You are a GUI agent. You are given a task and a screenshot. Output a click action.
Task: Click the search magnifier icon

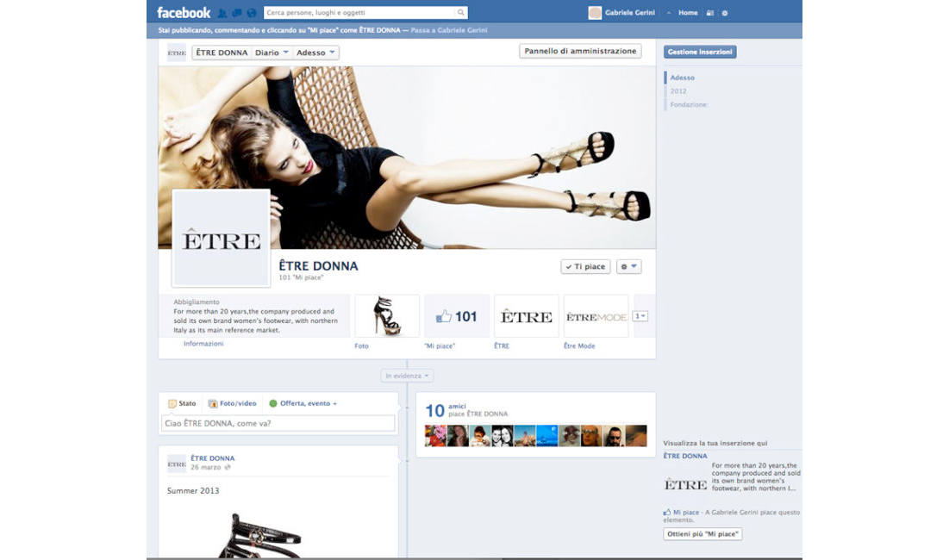click(x=460, y=12)
